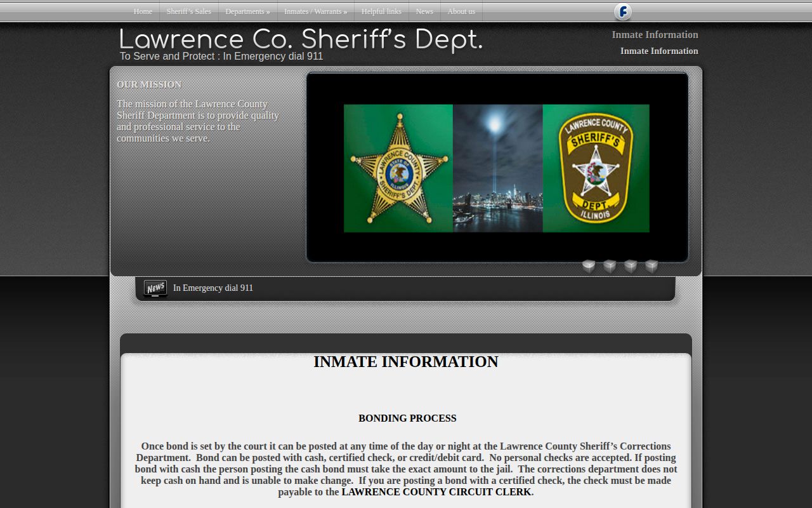812x508 pixels.
Task: Click the LAWRENCE COUNTY CIRCUIT CLERK text
Action: point(436,492)
